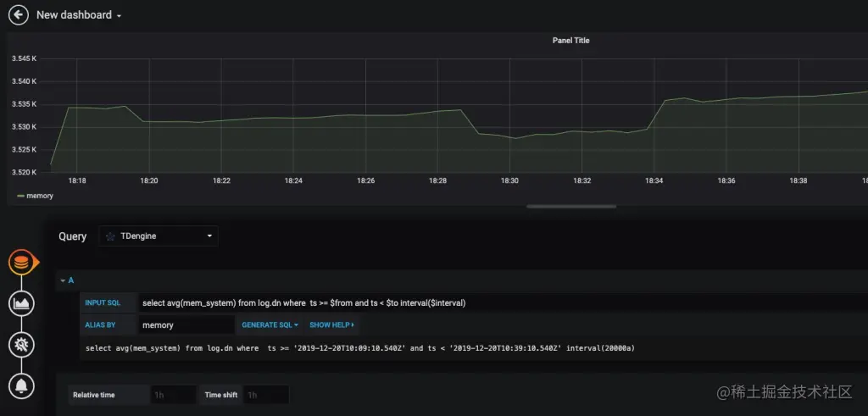Click the Panel Title header
868x416 pixels.
[570, 41]
